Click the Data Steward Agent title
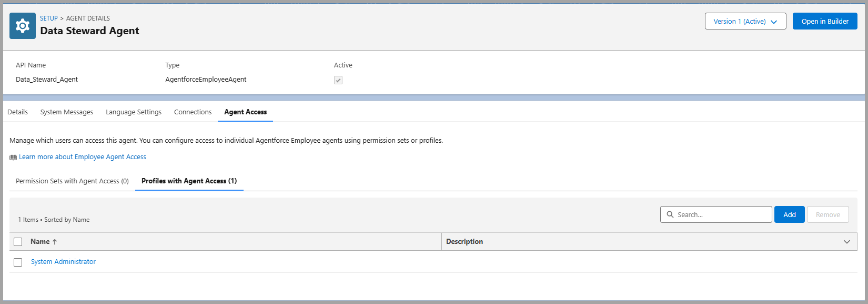 89,31
